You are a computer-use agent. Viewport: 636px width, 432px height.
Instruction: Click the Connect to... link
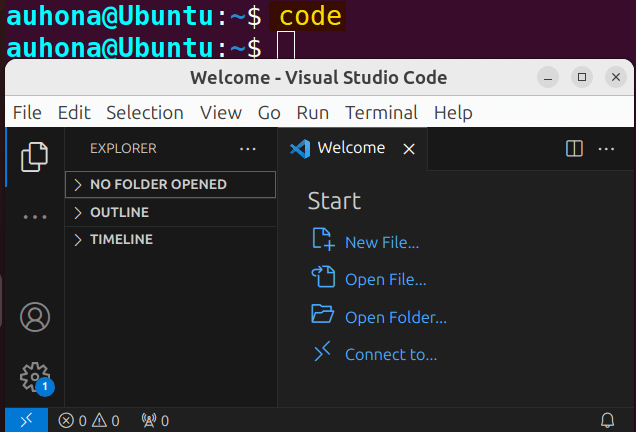coord(391,355)
